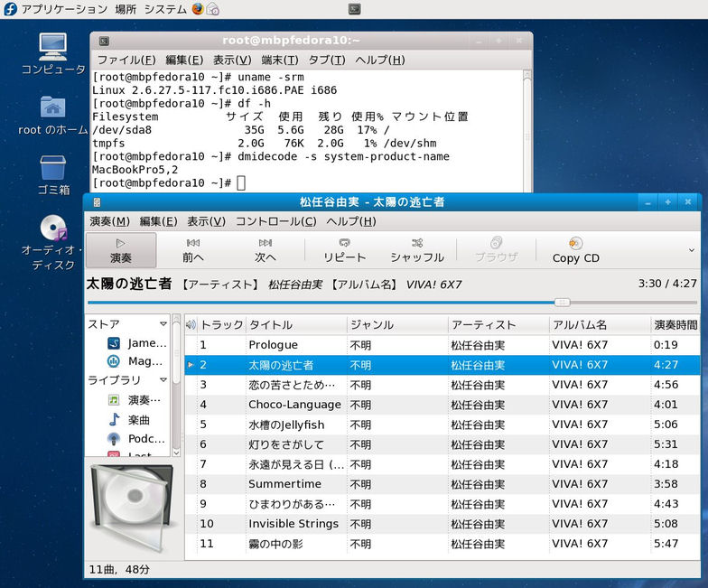Click the mail launcher icon in panel
Image resolution: width=708 pixels, height=588 pixels.
pos(213,9)
